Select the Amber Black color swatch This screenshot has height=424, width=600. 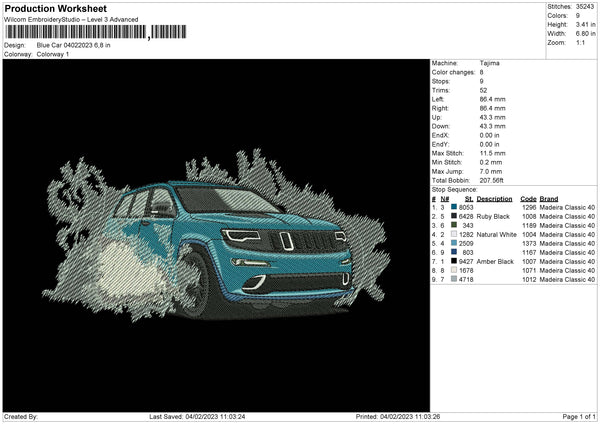[x=456, y=261]
